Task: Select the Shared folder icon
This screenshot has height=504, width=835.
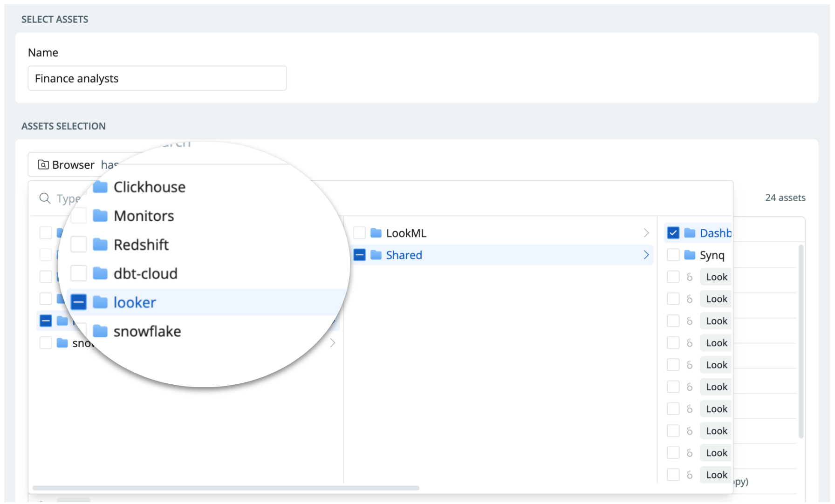Action: (376, 255)
